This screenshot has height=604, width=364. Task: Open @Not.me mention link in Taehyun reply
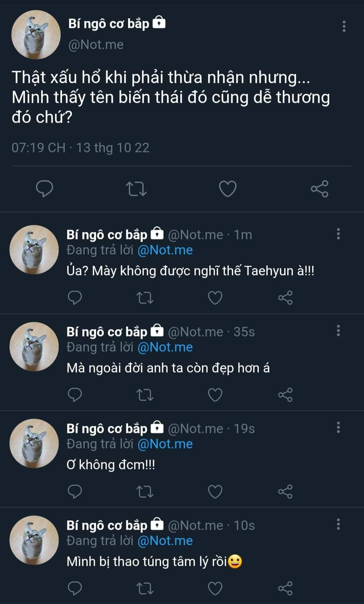tap(165, 250)
